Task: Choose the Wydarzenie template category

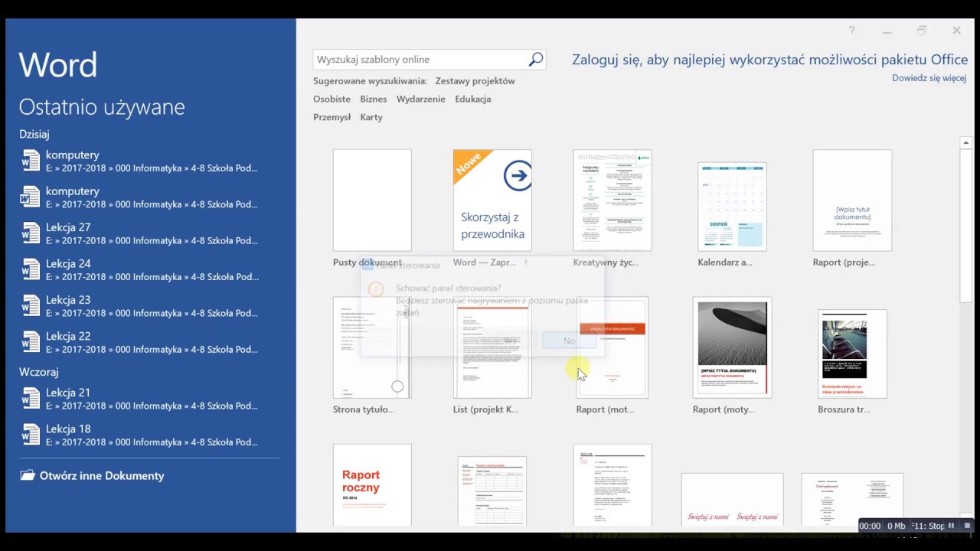Action: tap(420, 99)
